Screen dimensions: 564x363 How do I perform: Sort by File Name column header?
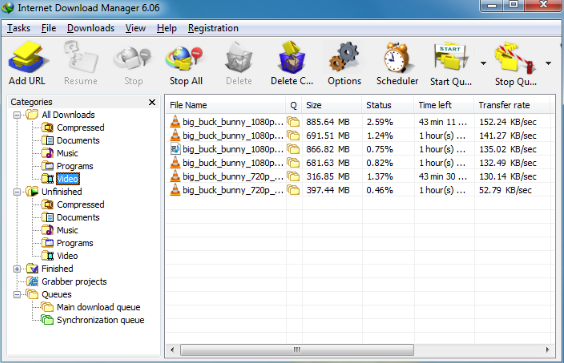tap(226, 105)
